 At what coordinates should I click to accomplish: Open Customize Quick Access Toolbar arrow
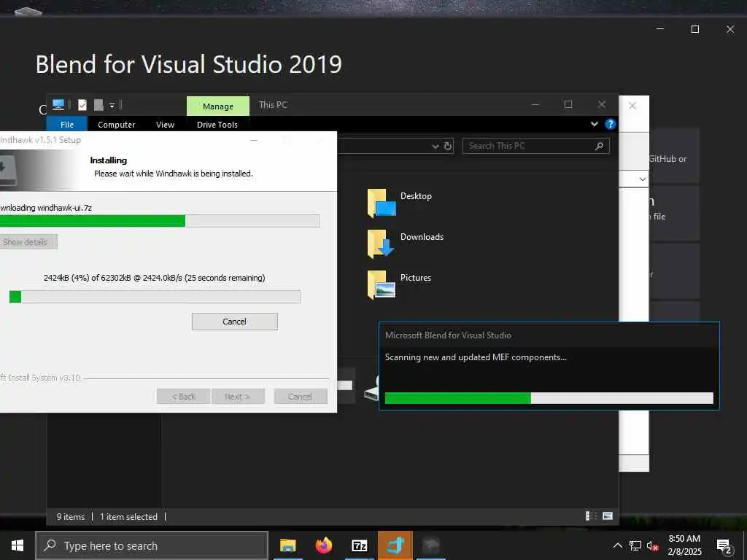click(x=112, y=105)
